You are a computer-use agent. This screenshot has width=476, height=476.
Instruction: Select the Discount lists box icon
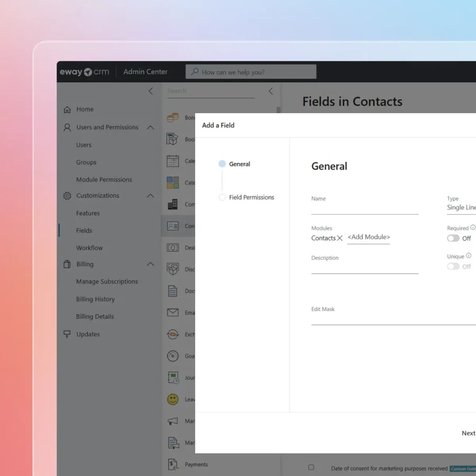point(173,269)
